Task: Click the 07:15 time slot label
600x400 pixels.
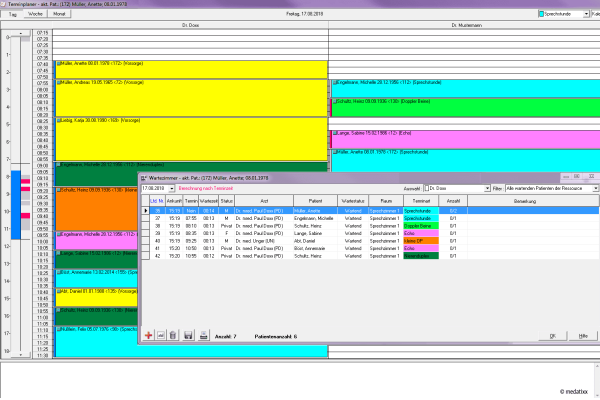Action: (x=42, y=33)
